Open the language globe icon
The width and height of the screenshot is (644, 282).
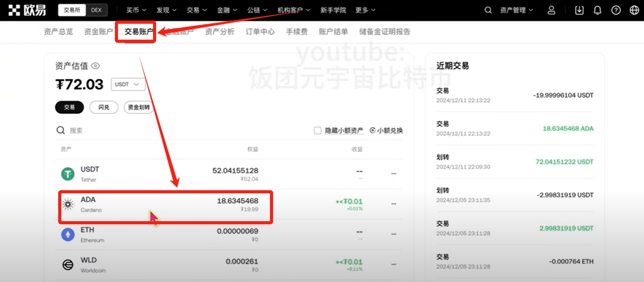(x=634, y=10)
